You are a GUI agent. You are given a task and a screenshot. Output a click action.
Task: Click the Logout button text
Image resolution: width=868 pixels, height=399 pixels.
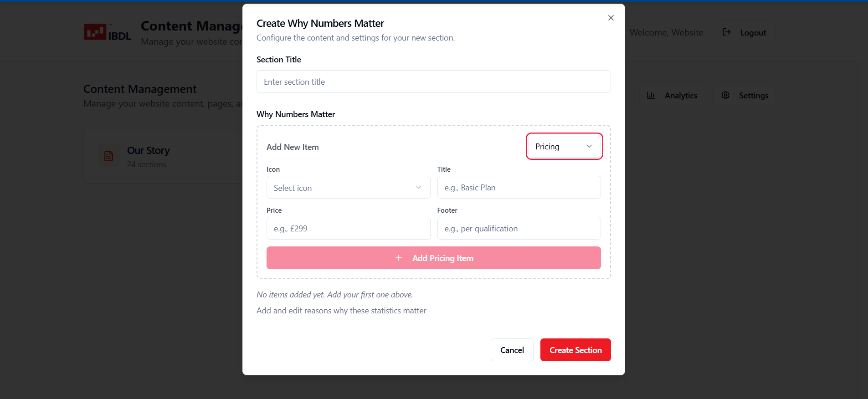point(753,33)
